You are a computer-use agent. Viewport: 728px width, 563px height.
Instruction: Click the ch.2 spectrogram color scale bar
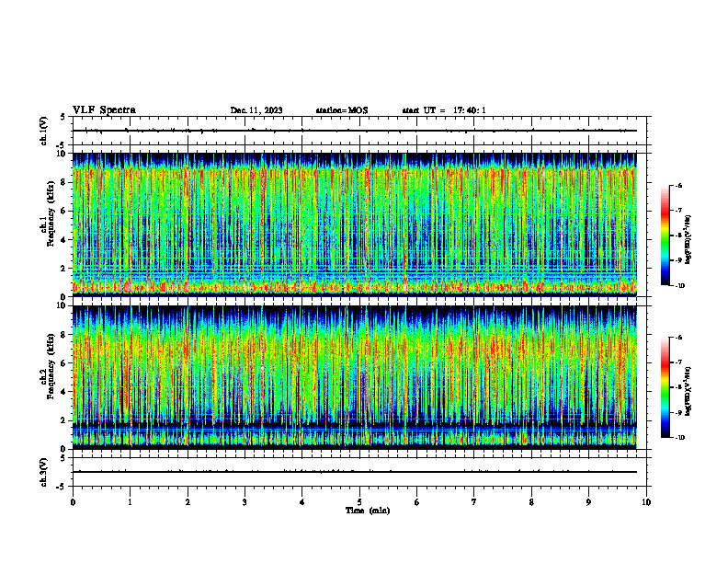pyautogui.click(x=665, y=387)
